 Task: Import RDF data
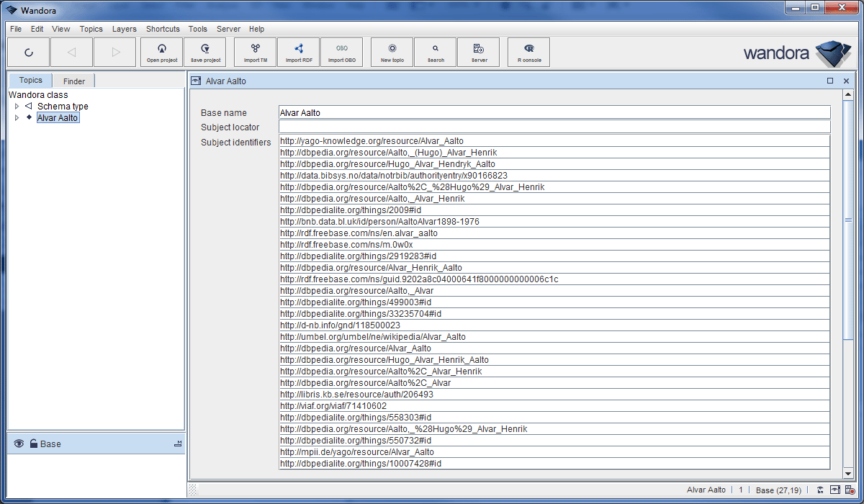(298, 52)
